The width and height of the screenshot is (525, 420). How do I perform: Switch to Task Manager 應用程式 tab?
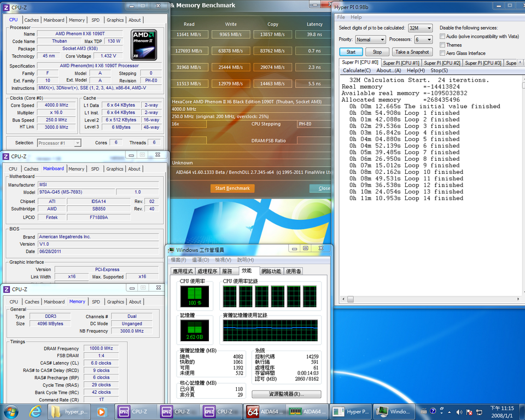[183, 271]
